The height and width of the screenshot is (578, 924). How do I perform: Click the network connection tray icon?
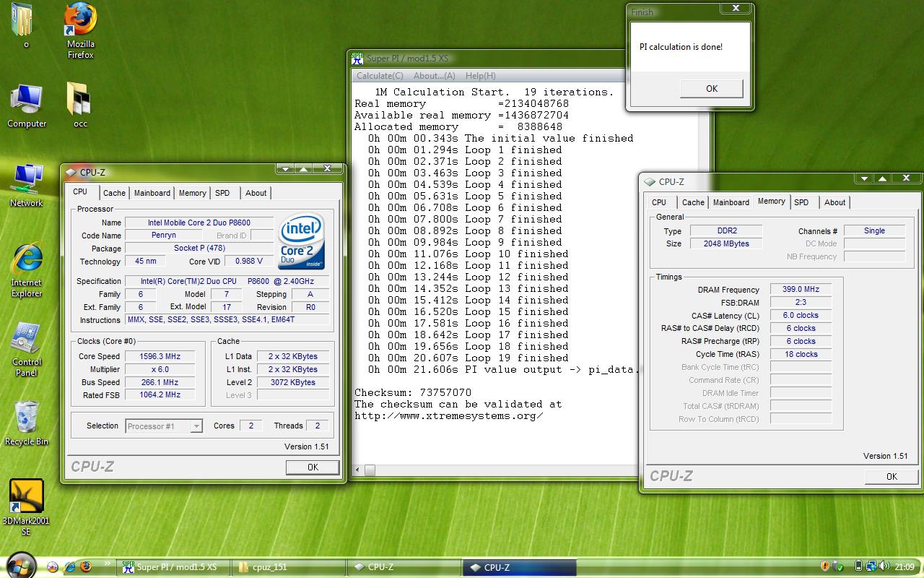871,567
